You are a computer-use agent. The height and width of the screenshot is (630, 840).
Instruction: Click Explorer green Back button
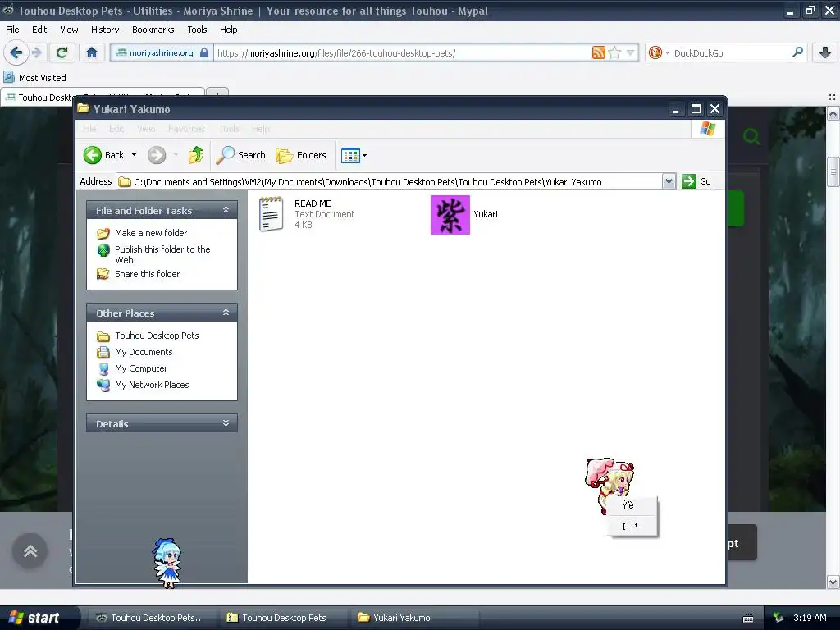104,155
